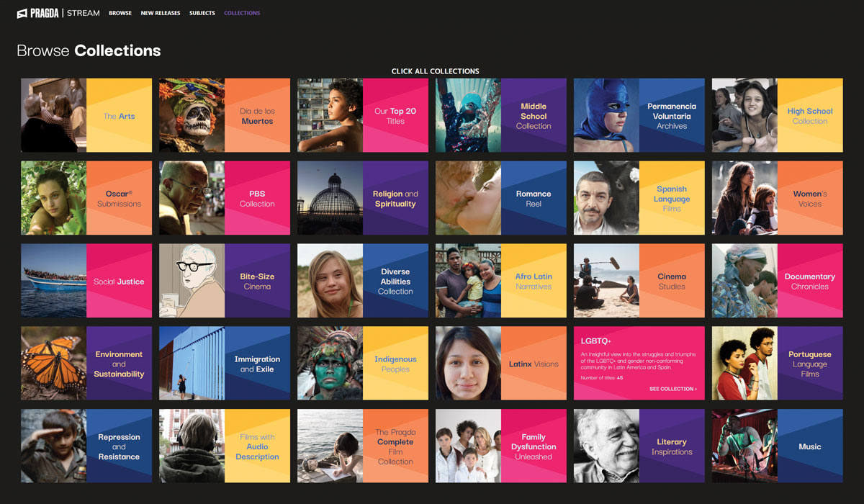Open the Subjects menu
Viewport: 864px width, 504px height.
click(202, 13)
